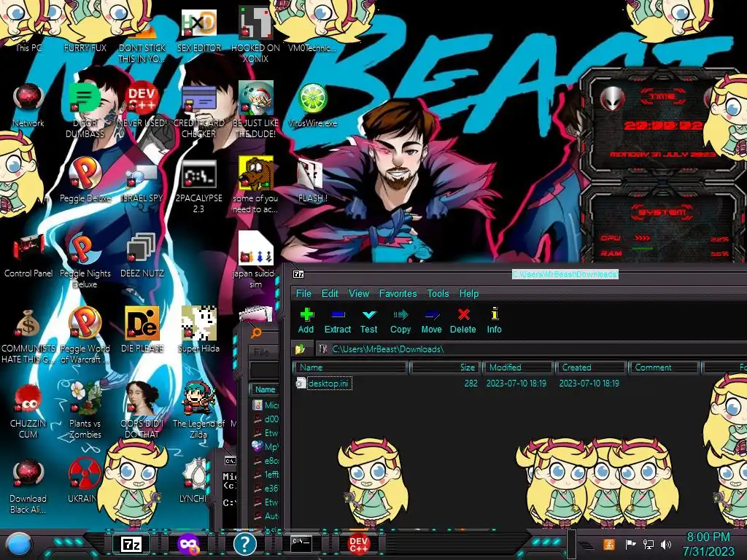747x560 pixels.
Task: Select the Peggle Nights Deluxe shortcut
Action: [85, 261]
